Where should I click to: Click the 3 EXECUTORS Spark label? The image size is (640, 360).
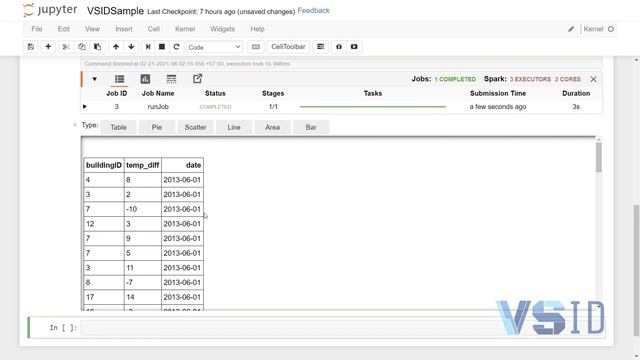click(530, 79)
